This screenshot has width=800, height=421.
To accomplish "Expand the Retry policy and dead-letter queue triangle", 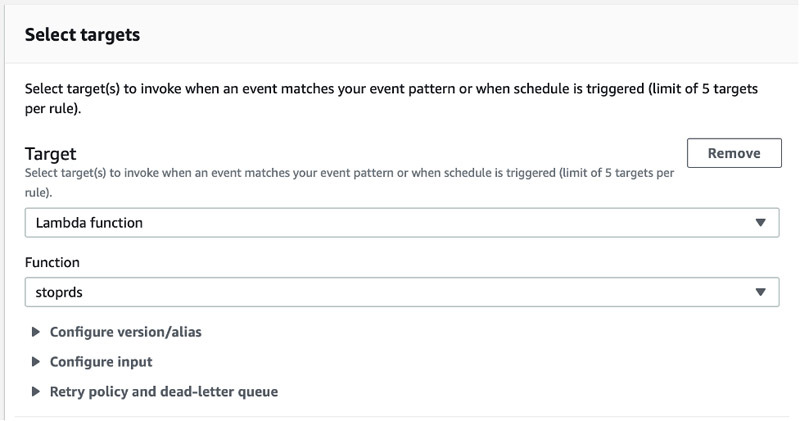I will click(x=37, y=392).
